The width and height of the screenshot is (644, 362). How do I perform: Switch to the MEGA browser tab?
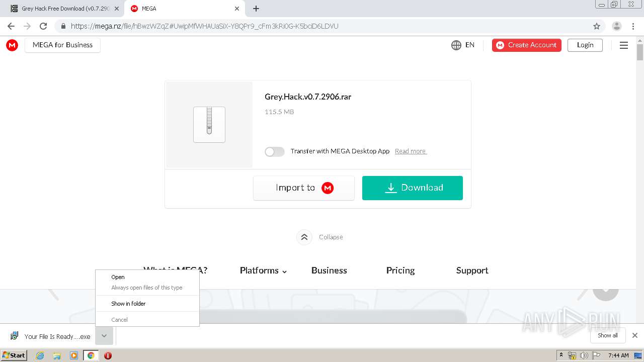[x=184, y=9]
